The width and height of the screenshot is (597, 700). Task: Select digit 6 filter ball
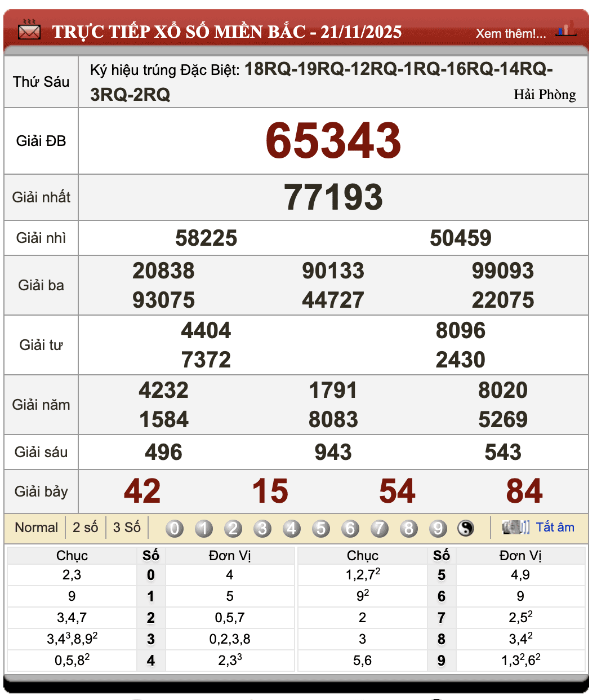click(350, 528)
